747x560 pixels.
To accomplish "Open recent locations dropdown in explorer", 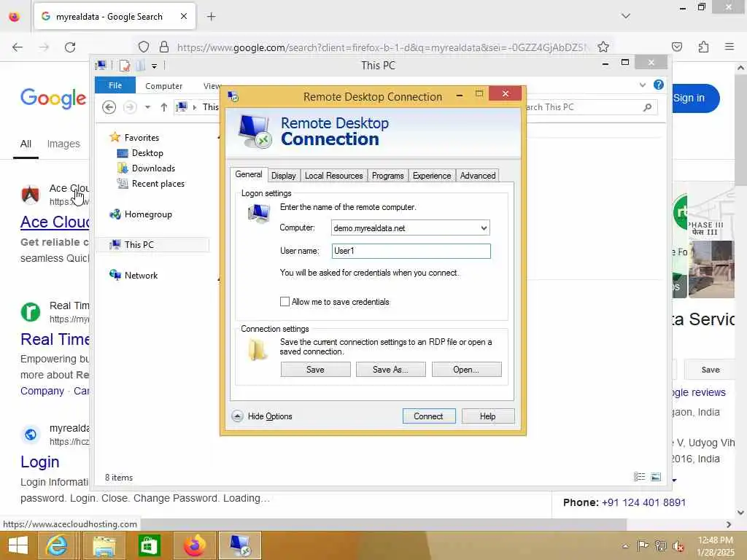I will point(147,107).
